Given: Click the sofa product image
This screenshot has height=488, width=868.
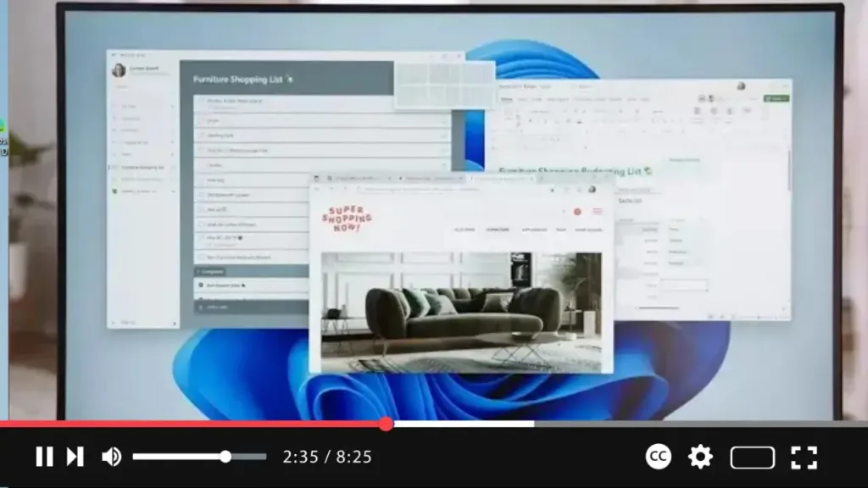Looking at the screenshot, I should (x=461, y=312).
